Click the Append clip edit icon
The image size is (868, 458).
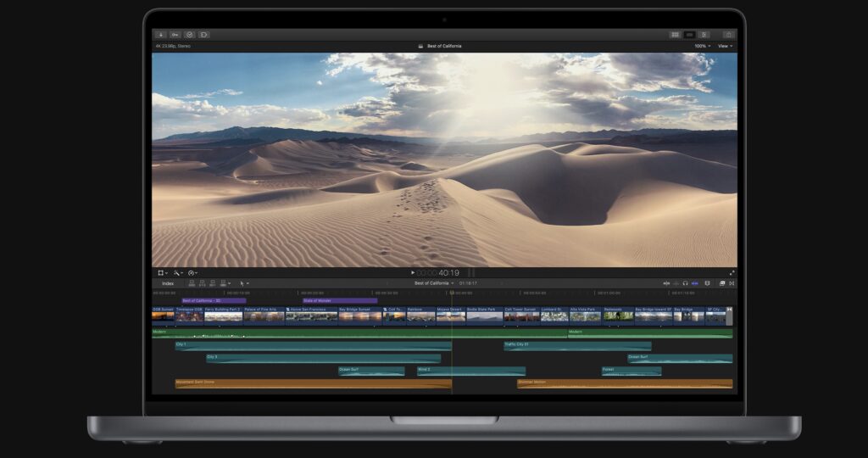click(213, 283)
